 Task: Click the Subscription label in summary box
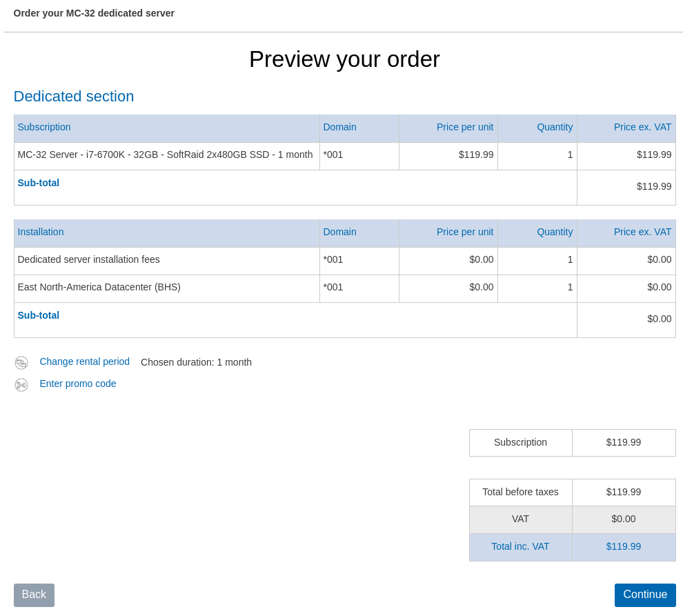click(x=520, y=443)
